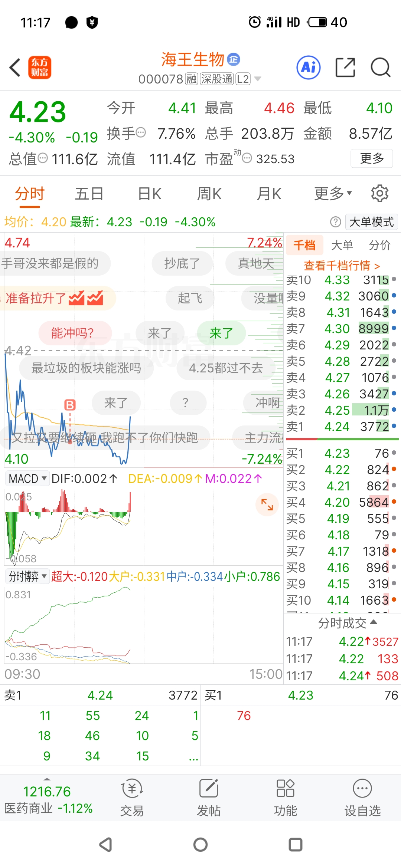This screenshot has height=868, width=401.
Task: Switch to 大单 tab
Action: 342,245
